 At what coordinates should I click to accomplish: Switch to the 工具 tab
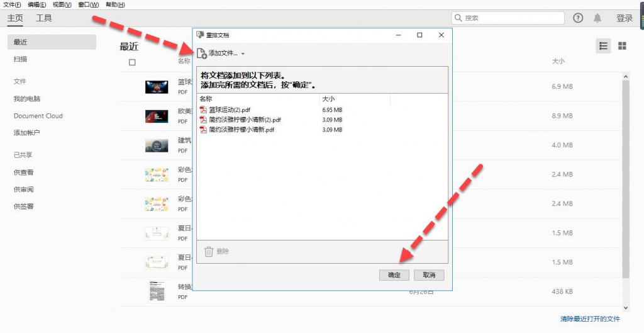[44, 18]
